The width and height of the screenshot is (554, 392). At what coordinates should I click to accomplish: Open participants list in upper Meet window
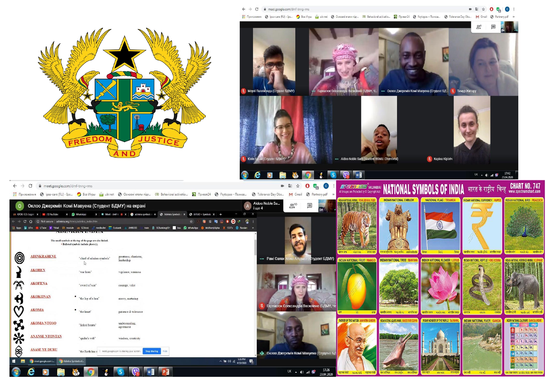click(479, 27)
